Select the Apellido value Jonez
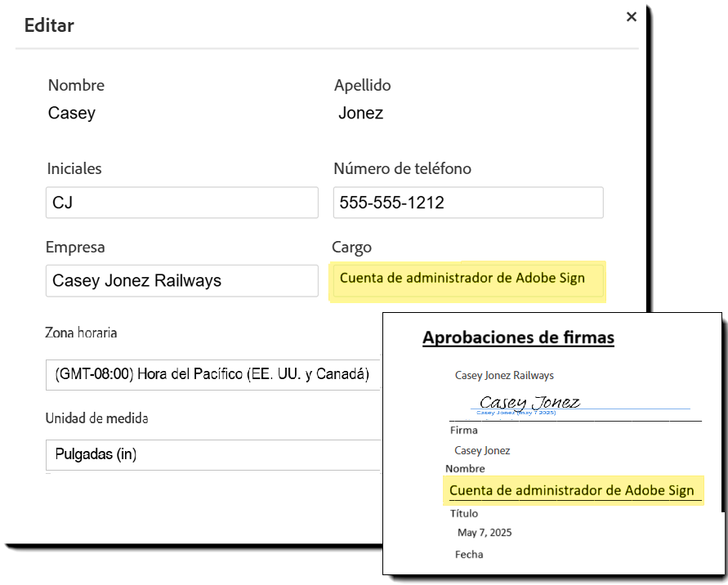 tap(361, 113)
